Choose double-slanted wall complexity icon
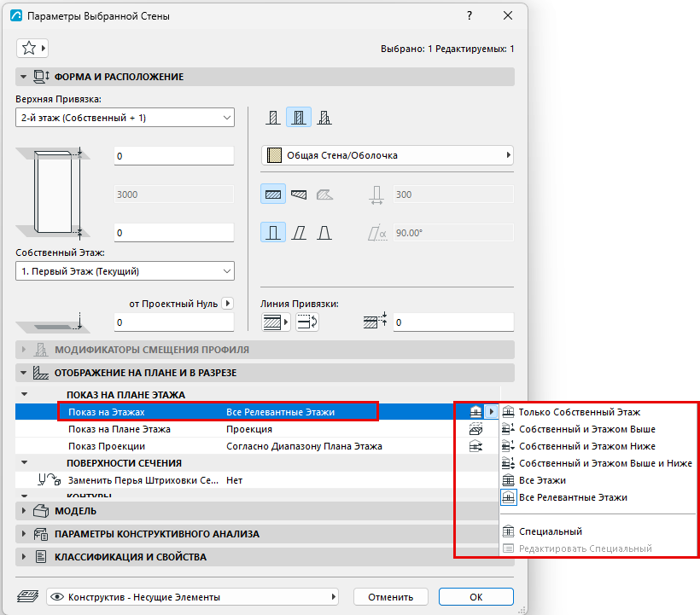The height and width of the screenshot is (615, 700). click(x=324, y=233)
